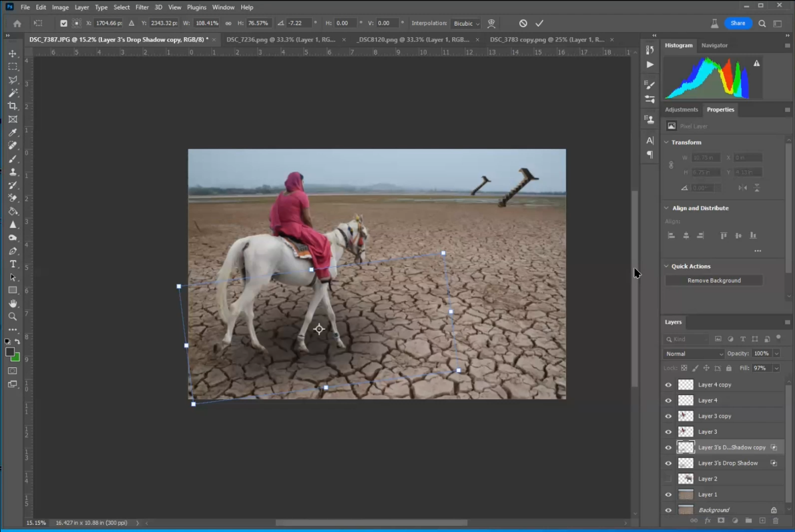The height and width of the screenshot is (532, 795).
Task: Toggle warp mode icon in options bar
Action: pyautogui.click(x=491, y=24)
